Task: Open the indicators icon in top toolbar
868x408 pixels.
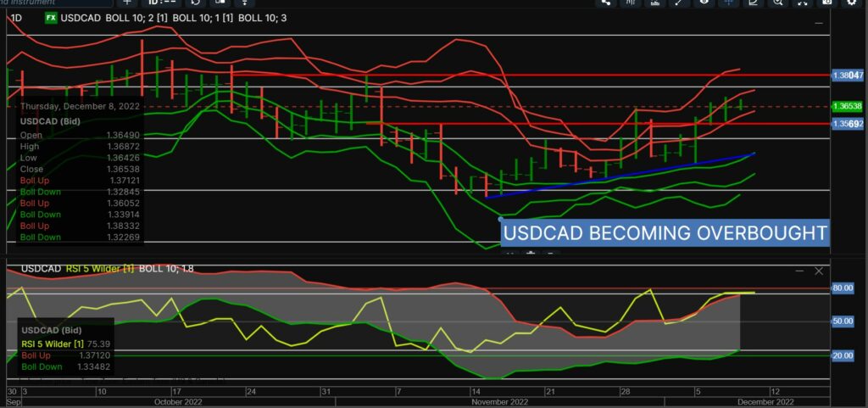Action: (x=630, y=3)
